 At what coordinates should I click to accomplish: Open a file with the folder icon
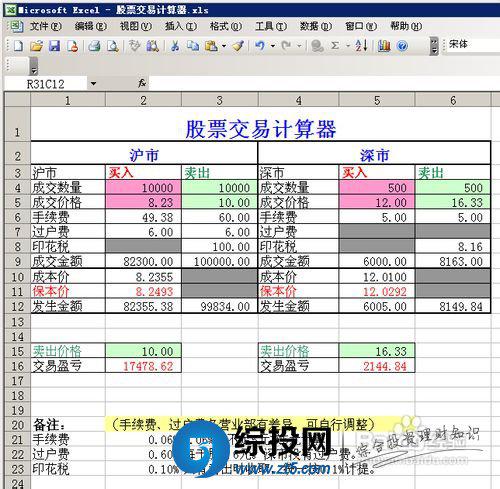click(36, 46)
